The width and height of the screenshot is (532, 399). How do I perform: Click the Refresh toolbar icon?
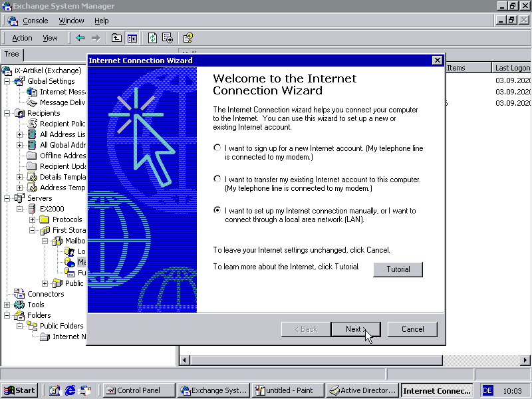pyautogui.click(x=152, y=38)
